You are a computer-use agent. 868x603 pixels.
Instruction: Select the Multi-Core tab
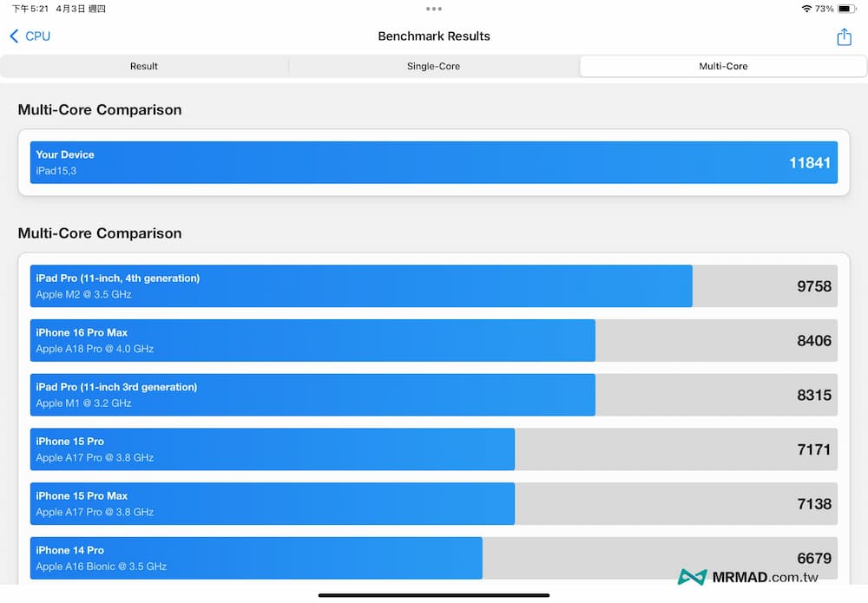pyautogui.click(x=723, y=67)
